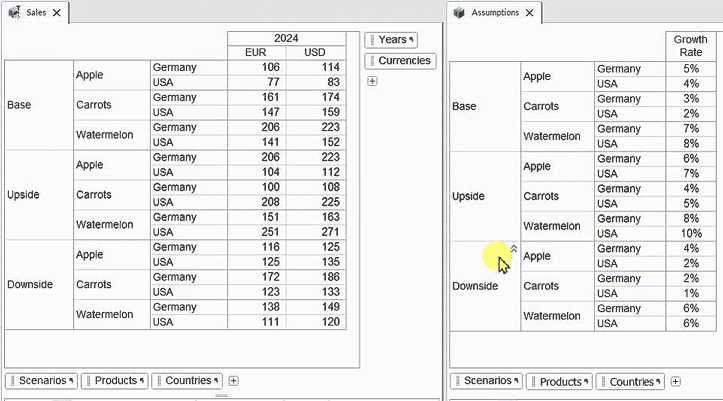Switch to the Sales tab
Screen dimensions: 723x401
tap(36, 13)
